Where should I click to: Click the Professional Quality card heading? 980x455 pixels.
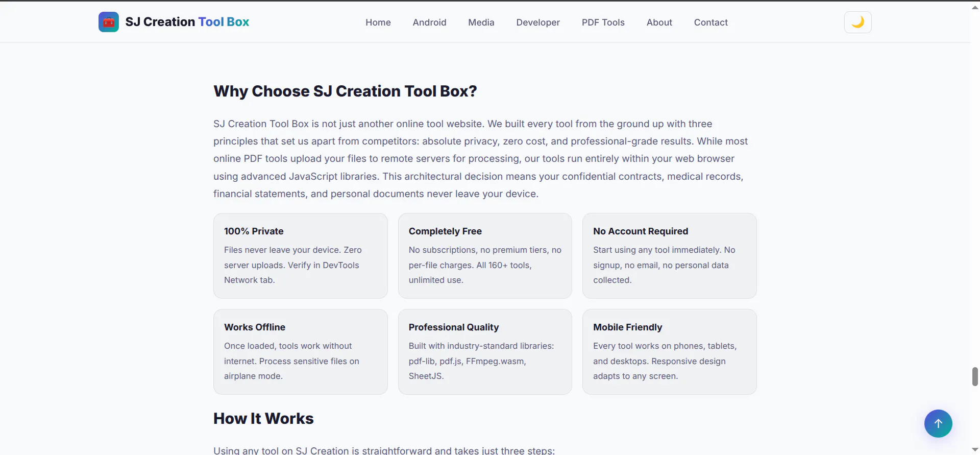tap(454, 327)
